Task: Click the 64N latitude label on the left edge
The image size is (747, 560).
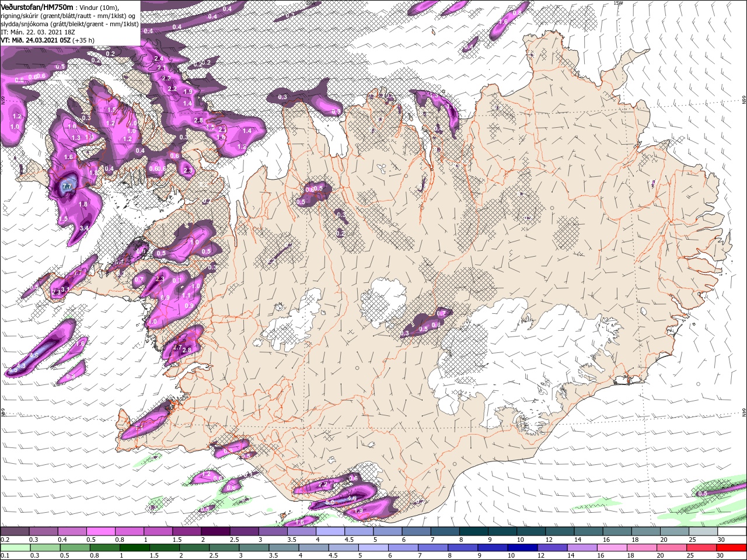Action: click(x=3, y=412)
